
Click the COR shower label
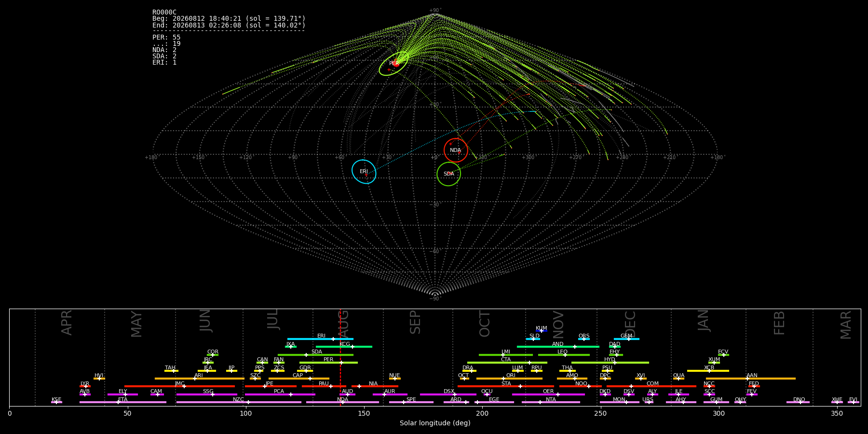click(x=213, y=352)
